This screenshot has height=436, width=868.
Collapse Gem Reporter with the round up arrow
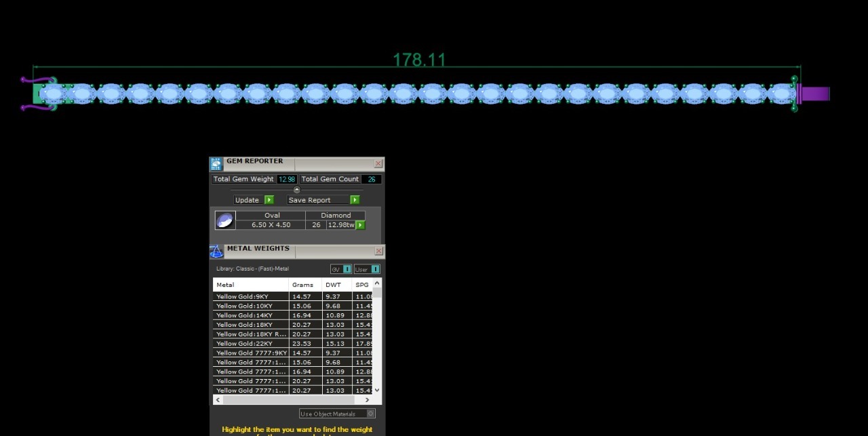pos(296,190)
